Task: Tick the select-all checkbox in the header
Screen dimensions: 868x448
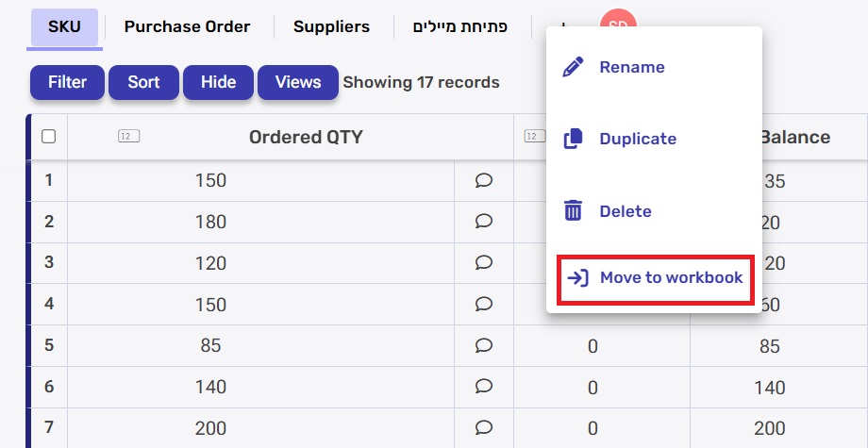Action: click(x=49, y=137)
